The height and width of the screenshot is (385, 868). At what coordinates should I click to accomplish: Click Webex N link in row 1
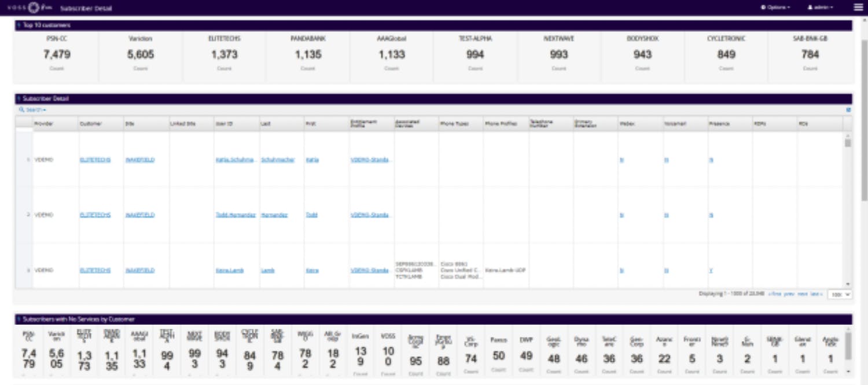pos(621,159)
